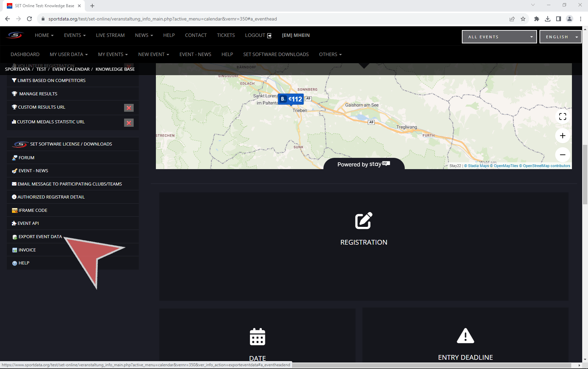588x369 pixels.
Task: Click the Entry Deadline warning icon
Action: point(465,336)
